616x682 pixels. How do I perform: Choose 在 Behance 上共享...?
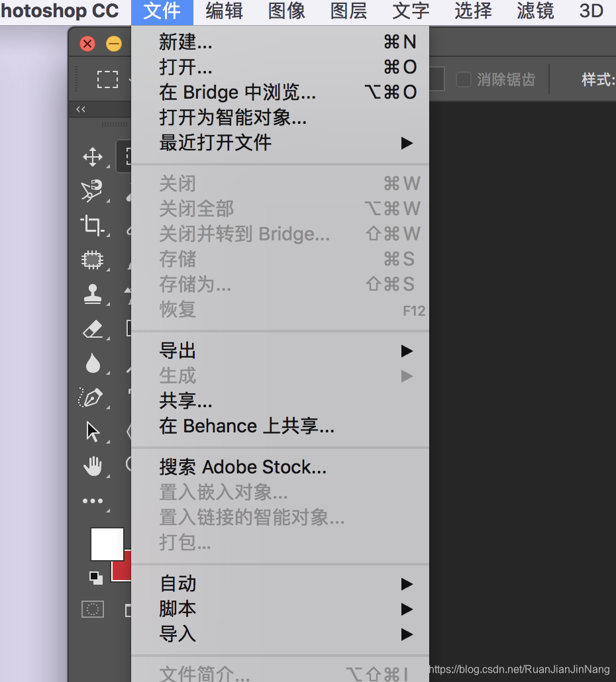click(x=280, y=426)
